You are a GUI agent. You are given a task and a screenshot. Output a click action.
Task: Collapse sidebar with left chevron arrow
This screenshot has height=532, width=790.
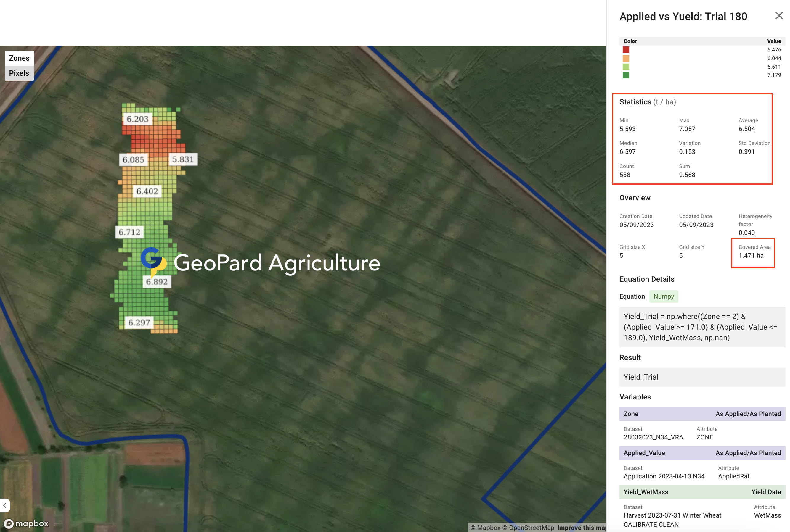[x=5, y=505]
